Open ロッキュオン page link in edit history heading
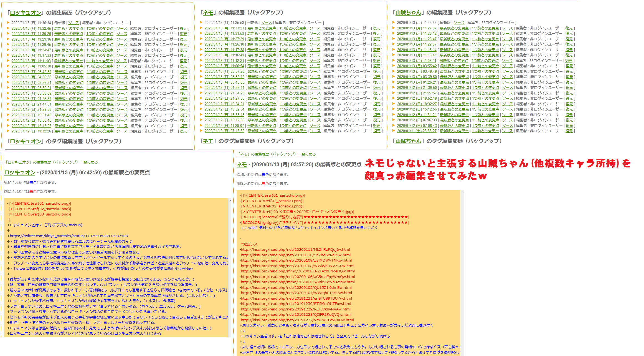 click(26, 13)
